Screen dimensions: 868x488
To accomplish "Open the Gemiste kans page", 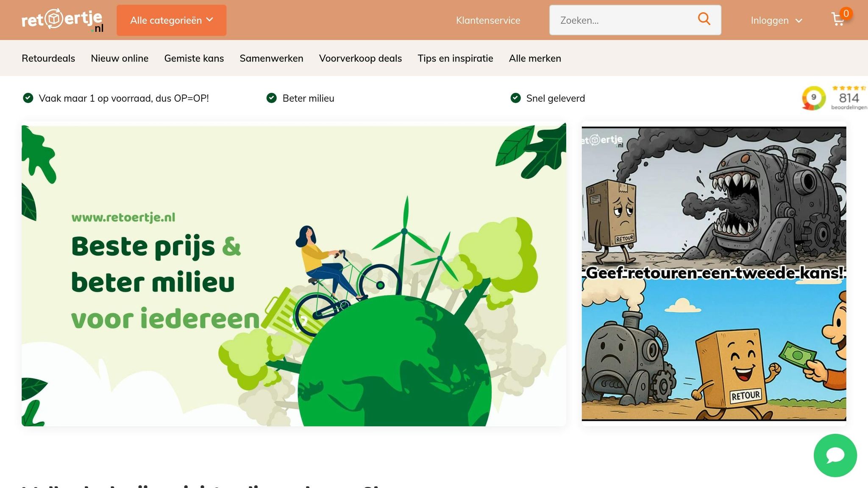I will [194, 58].
